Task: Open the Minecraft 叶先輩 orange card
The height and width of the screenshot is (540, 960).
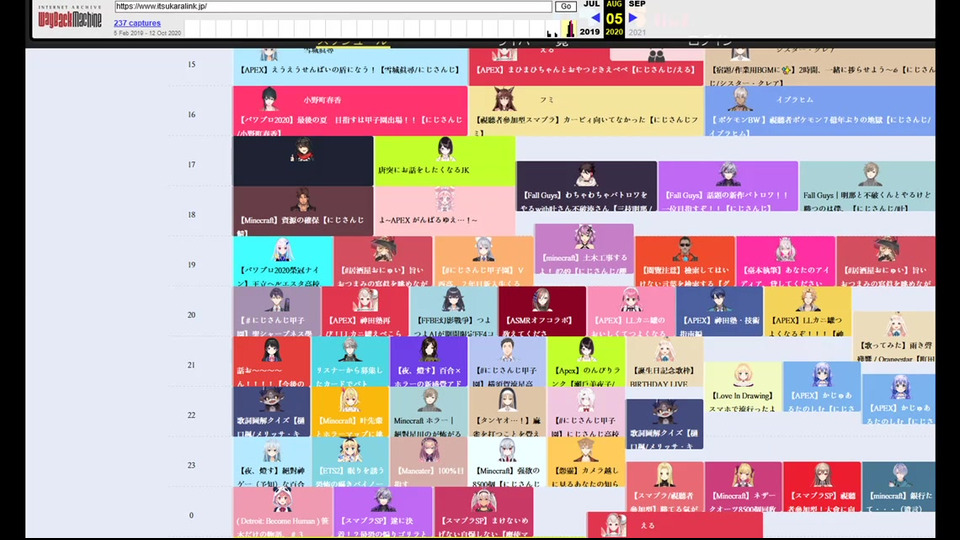Action: (350, 412)
